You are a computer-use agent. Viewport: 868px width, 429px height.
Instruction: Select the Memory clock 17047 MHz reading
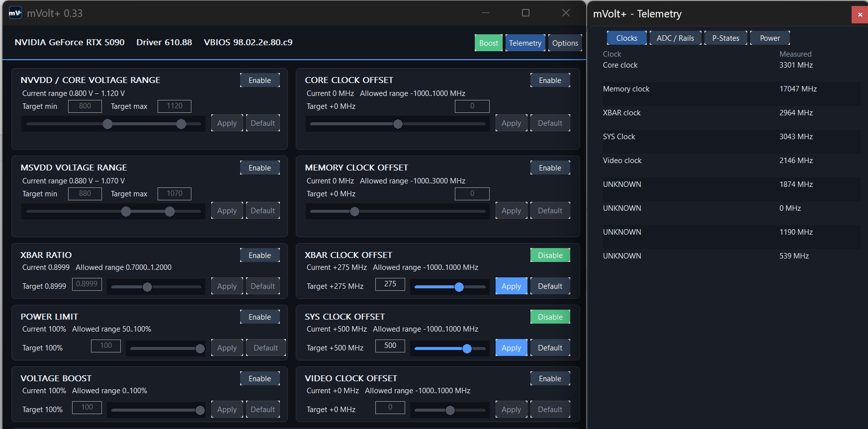point(798,89)
